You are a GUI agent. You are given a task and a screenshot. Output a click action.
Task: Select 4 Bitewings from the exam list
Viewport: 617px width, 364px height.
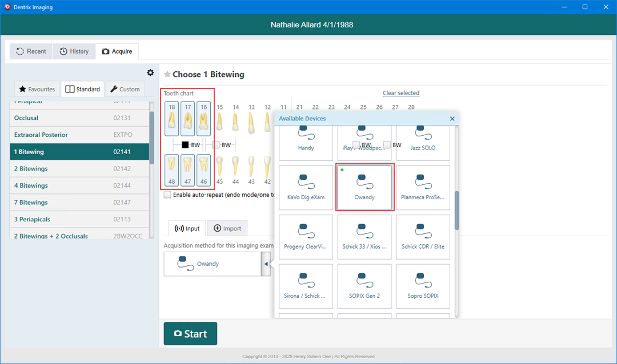point(31,185)
